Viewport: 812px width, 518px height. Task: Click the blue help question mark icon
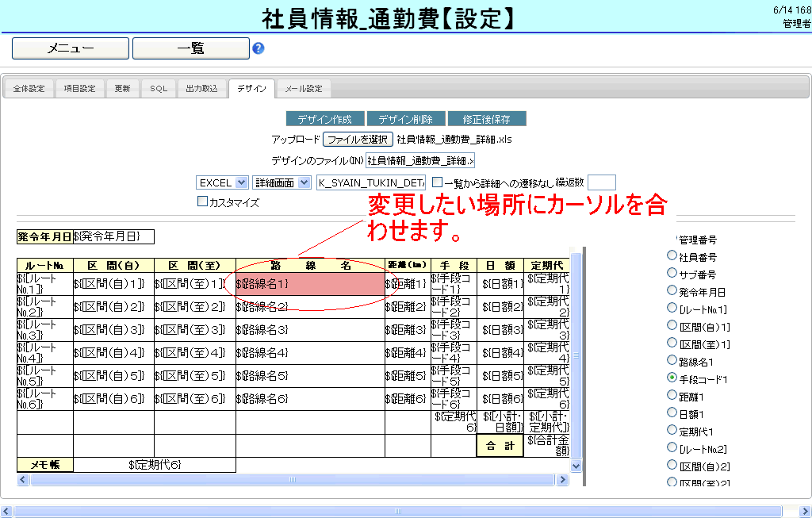tap(258, 48)
